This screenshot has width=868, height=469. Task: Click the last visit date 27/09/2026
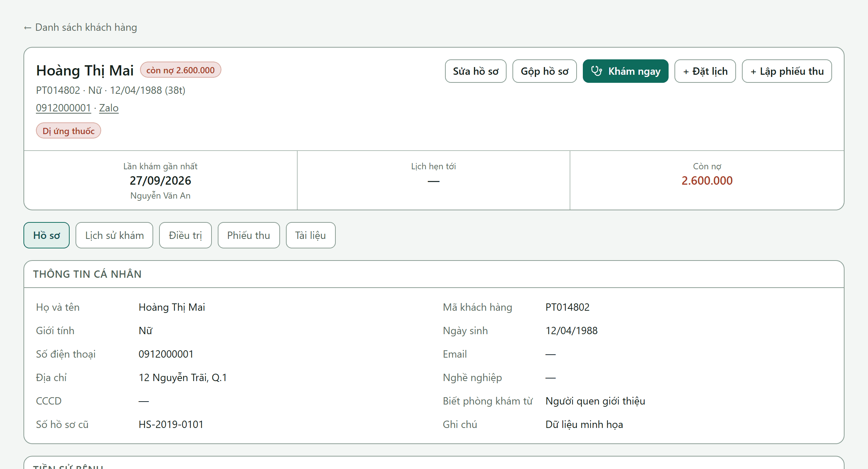tap(161, 181)
